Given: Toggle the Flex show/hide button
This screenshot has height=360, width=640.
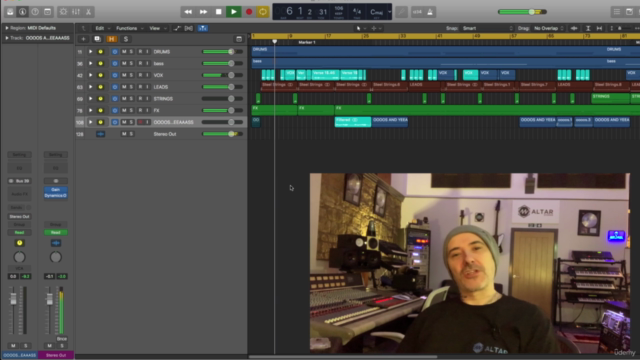Looking at the screenshot, I should [x=189, y=28].
